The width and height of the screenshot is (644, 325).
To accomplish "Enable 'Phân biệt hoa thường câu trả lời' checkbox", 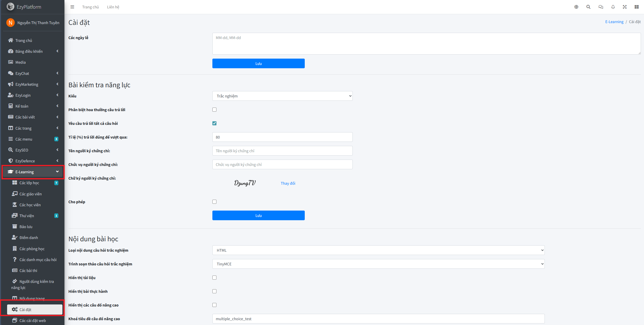I will pyautogui.click(x=214, y=110).
